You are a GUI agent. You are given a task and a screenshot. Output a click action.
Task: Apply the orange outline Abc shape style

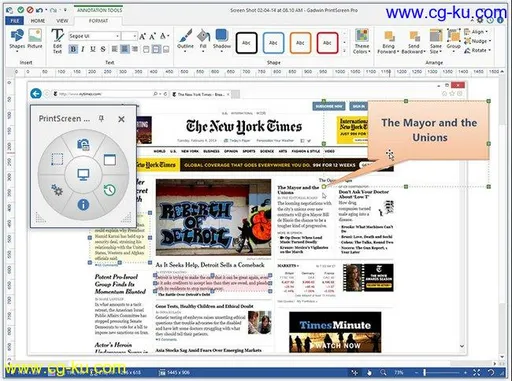click(x=300, y=43)
